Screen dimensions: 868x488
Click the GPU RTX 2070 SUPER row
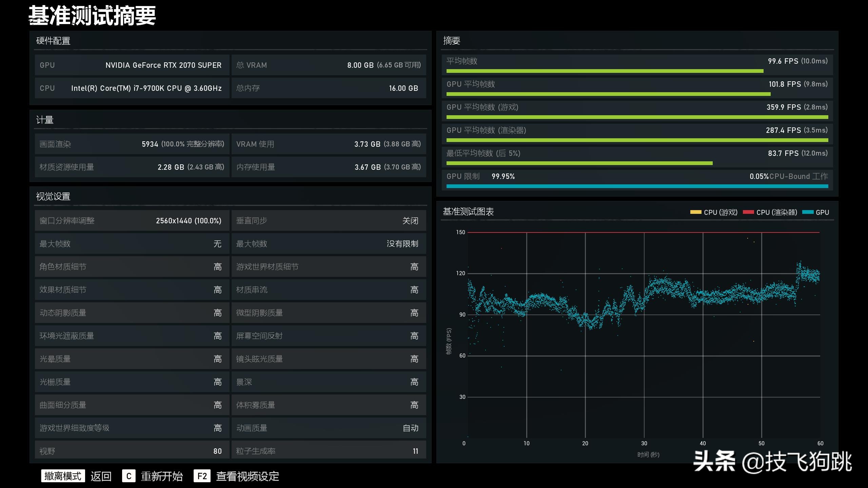(x=132, y=65)
